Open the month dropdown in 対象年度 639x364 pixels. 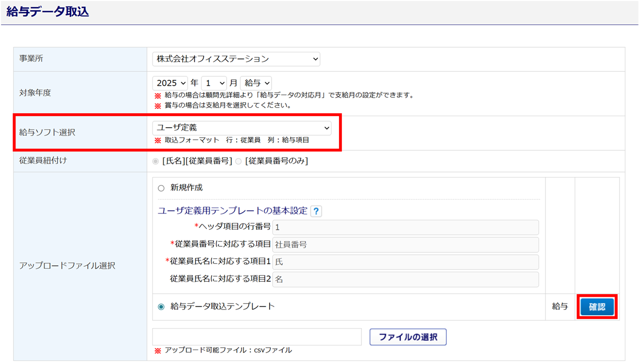tap(214, 83)
